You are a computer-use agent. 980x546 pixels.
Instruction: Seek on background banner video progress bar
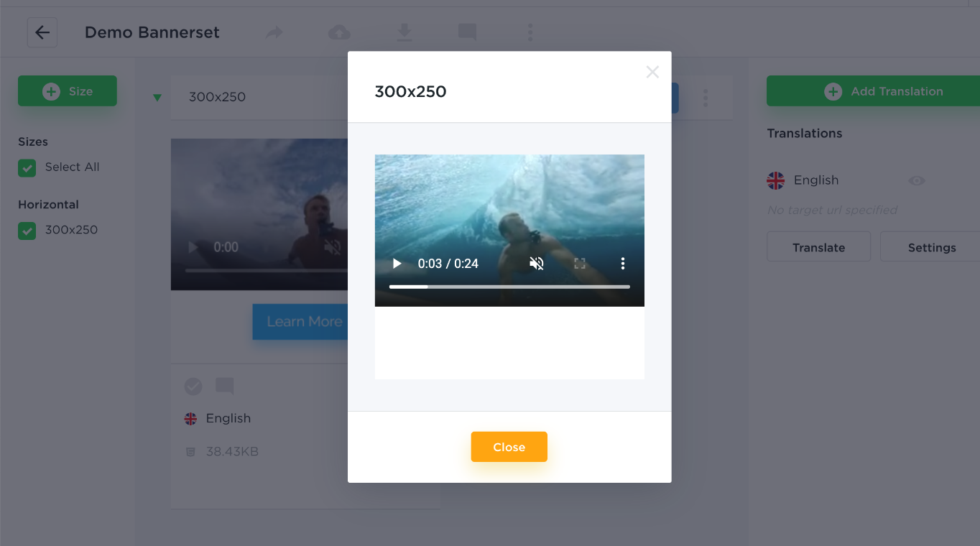coord(267,271)
